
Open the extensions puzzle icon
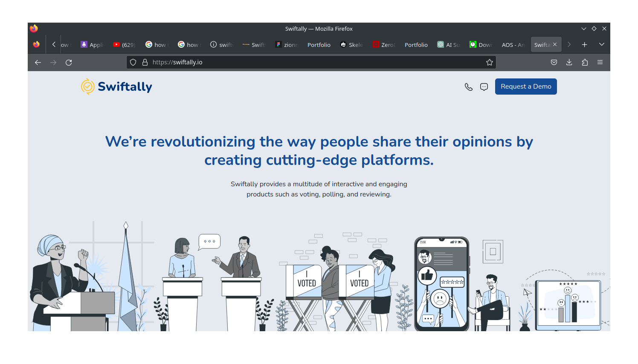(585, 62)
